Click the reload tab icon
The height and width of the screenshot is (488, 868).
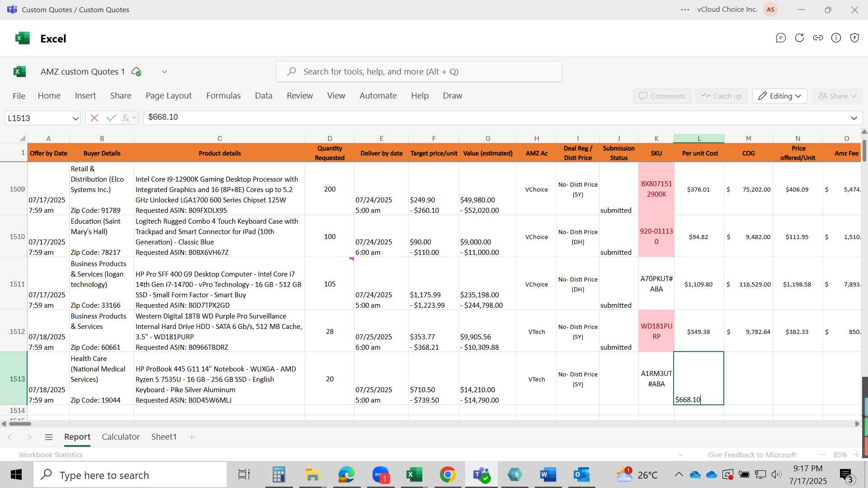click(x=799, y=38)
